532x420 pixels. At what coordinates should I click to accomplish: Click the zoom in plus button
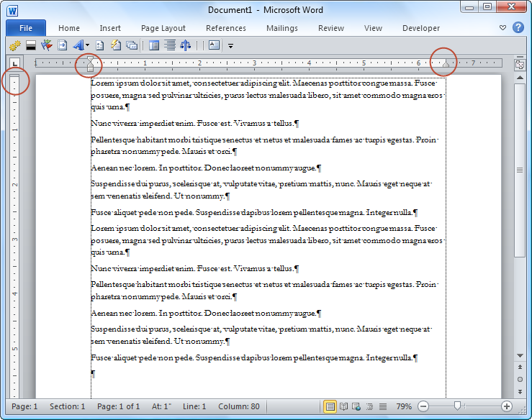(x=507, y=406)
